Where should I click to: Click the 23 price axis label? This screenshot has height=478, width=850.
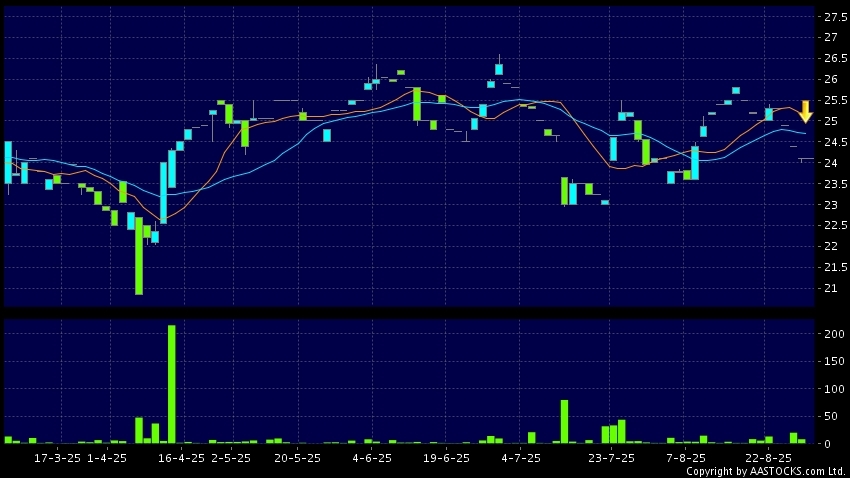point(830,205)
